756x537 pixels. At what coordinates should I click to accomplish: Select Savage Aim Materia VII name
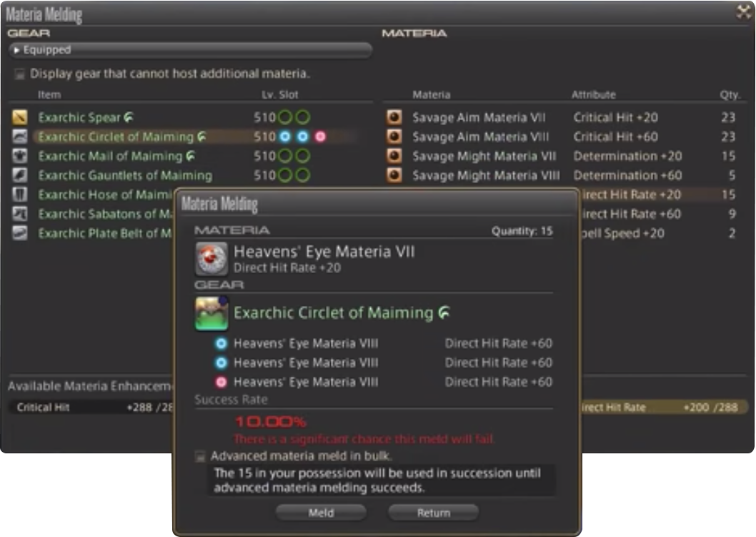479,118
